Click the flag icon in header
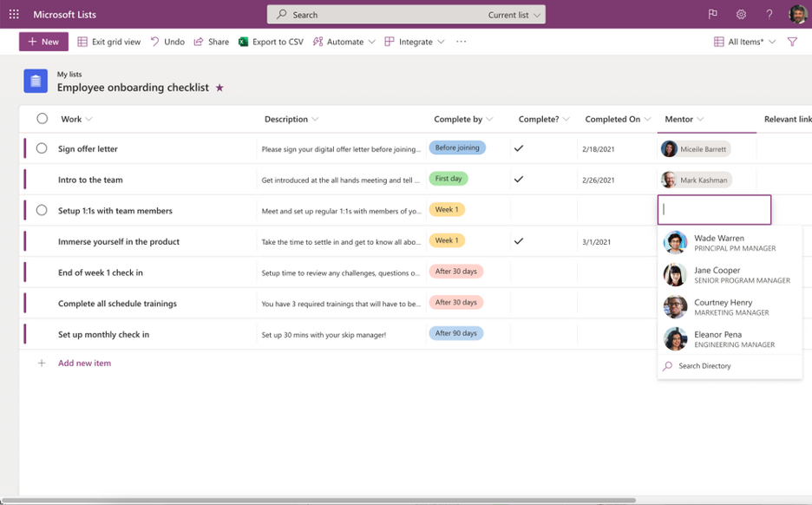The height and width of the screenshot is (505, 812). 713,14
